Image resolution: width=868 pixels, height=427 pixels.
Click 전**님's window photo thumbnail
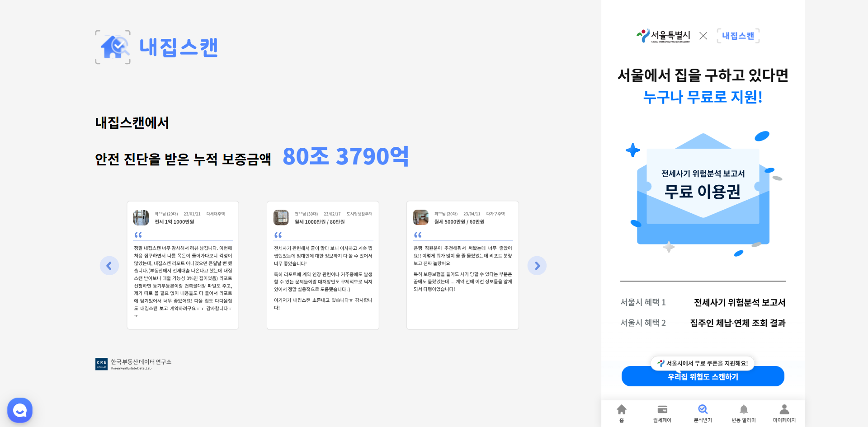pos(281,217)
